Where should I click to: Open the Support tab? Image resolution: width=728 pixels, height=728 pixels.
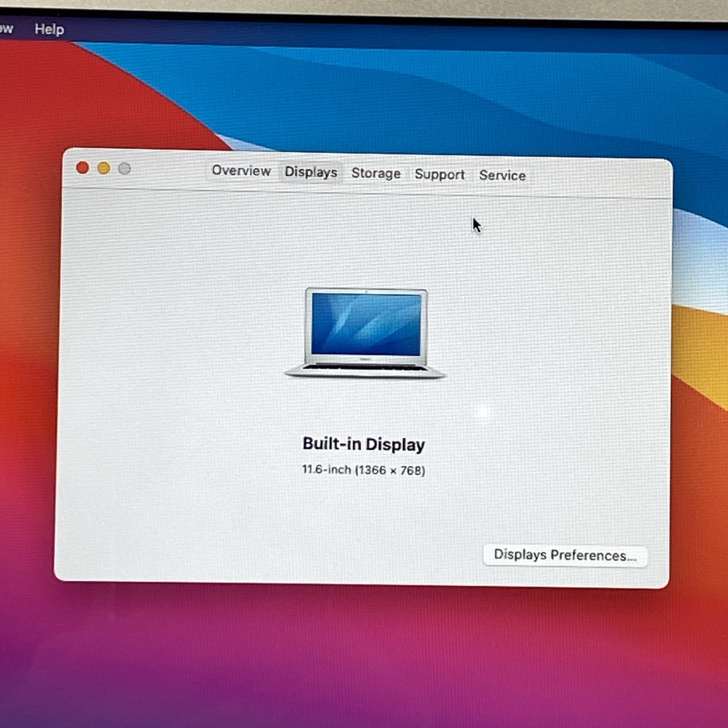pyautogui.click(x=440, y=174)
